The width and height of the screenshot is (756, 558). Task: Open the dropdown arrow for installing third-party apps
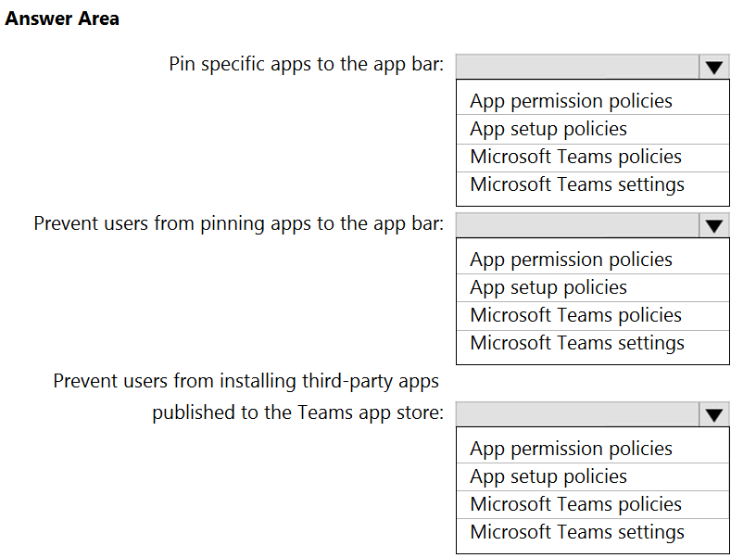tap(714, 414)
